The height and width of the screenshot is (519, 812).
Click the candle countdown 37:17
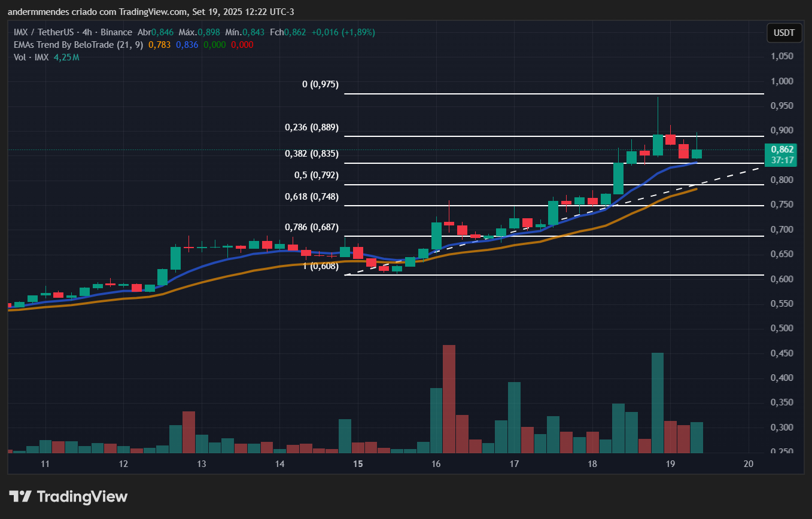coord(783,160)
